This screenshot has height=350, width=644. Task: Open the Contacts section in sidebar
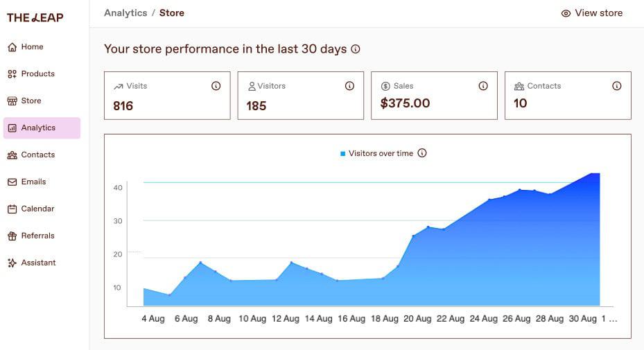click(x=37, y=155)
